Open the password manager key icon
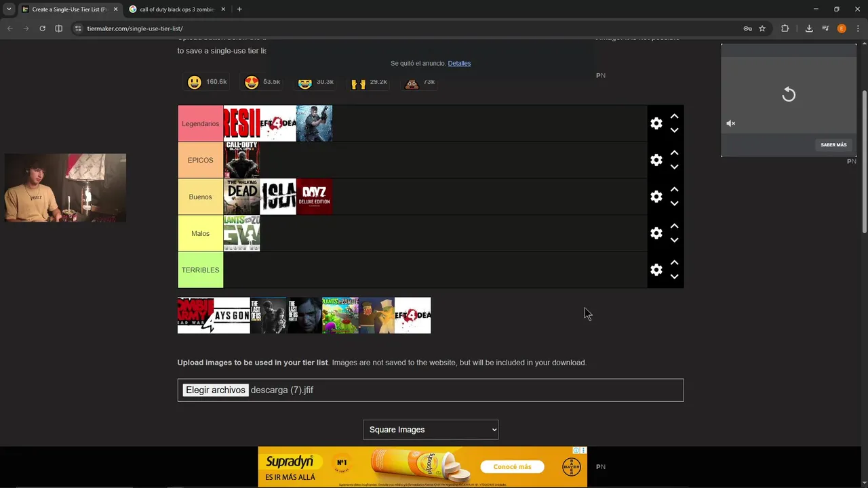 point(747,28)
